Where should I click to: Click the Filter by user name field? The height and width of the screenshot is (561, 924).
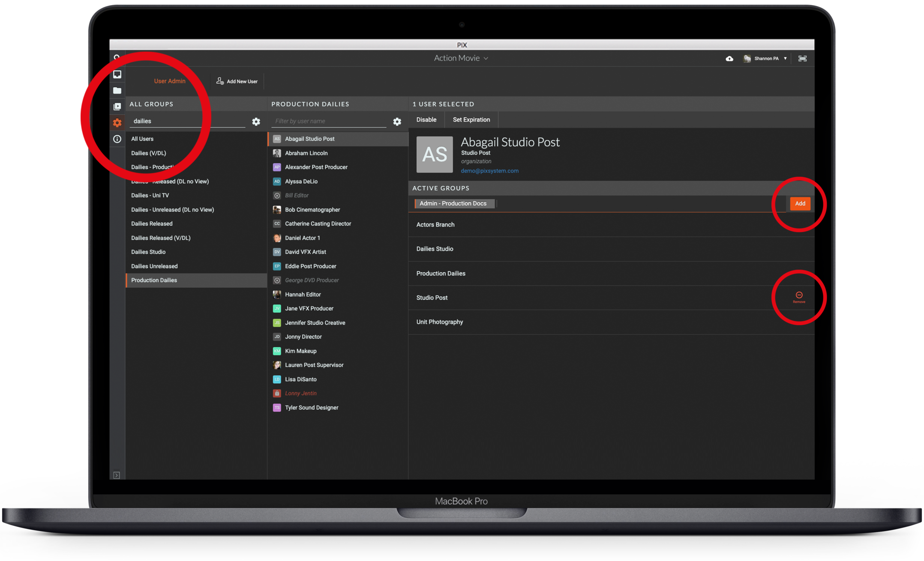[329, 121]
